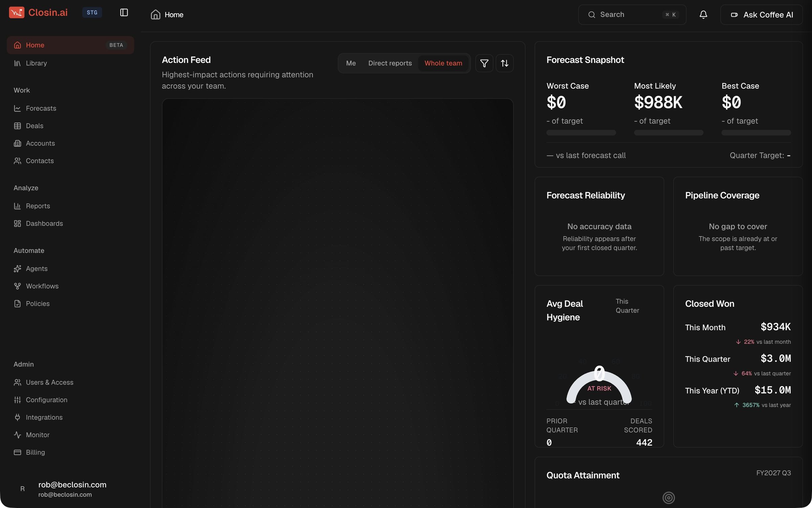Switch Action Feed to Direct reports
Image resolution: width=812 pixels, height=508 pixels.
(390, 63)
